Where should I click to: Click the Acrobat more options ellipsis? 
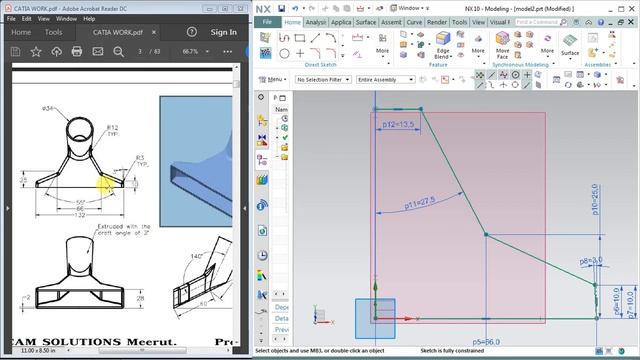pos(228,51)
